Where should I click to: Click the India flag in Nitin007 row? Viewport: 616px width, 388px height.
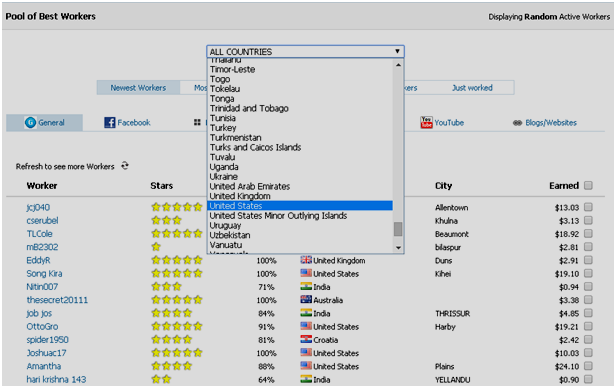(x=306, y=286)
